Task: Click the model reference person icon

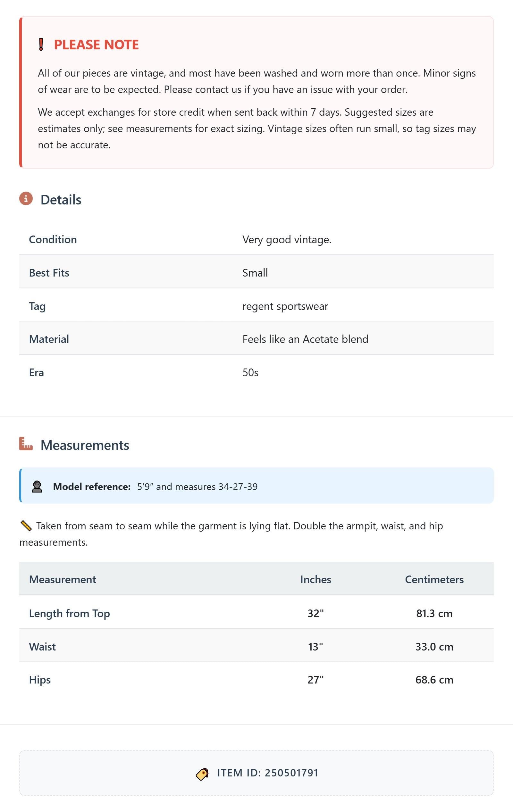Action: pyautogui.click(x=37, y=487)
